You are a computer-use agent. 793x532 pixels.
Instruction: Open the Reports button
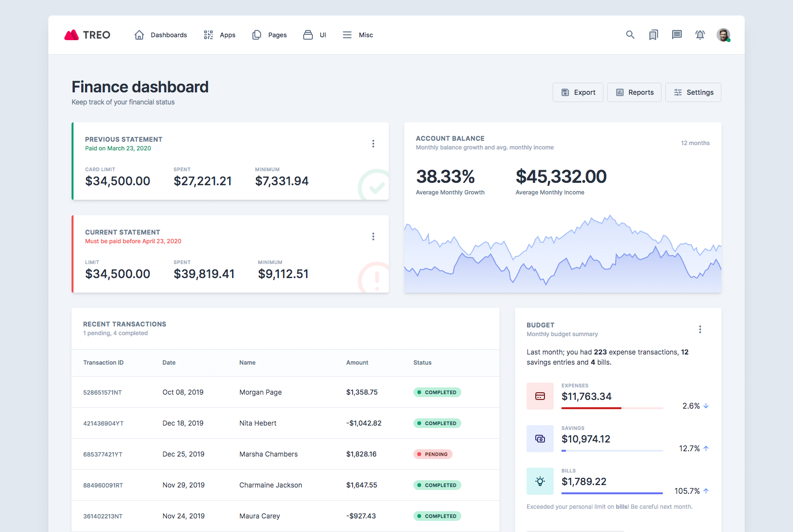click(x=634, y=92)
